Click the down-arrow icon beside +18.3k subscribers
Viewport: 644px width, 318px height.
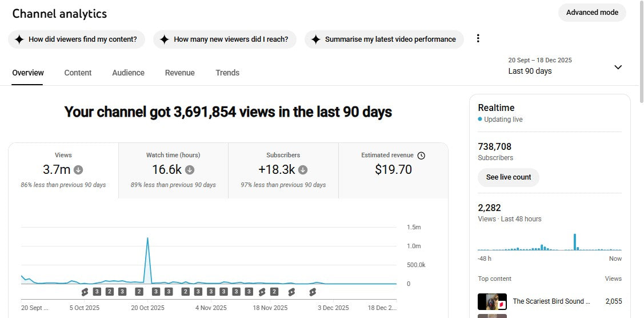(303, 170)
